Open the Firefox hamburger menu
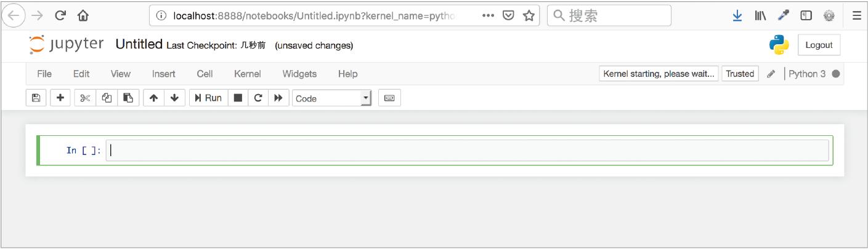 point(856,16)
